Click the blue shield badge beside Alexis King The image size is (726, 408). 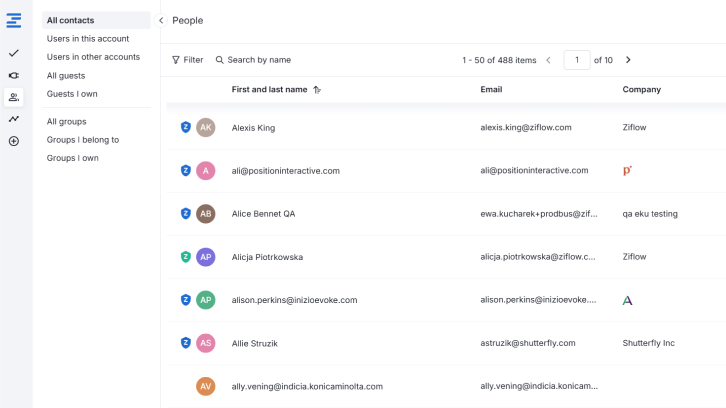click(x=185, y=128)
